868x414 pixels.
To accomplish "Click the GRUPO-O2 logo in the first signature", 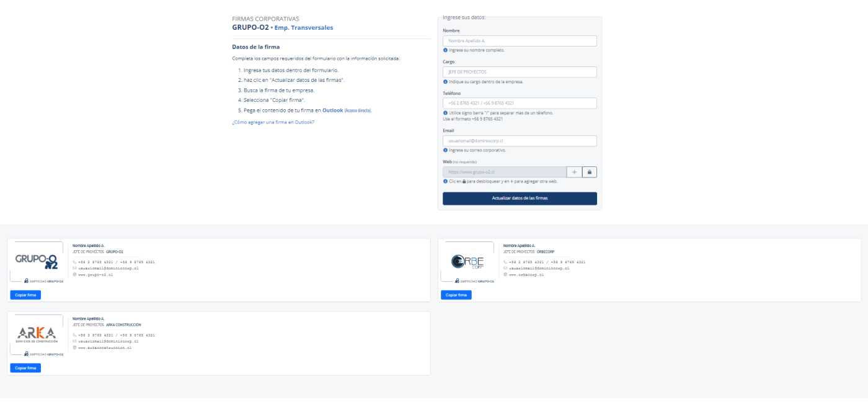I will pos(37,263).
